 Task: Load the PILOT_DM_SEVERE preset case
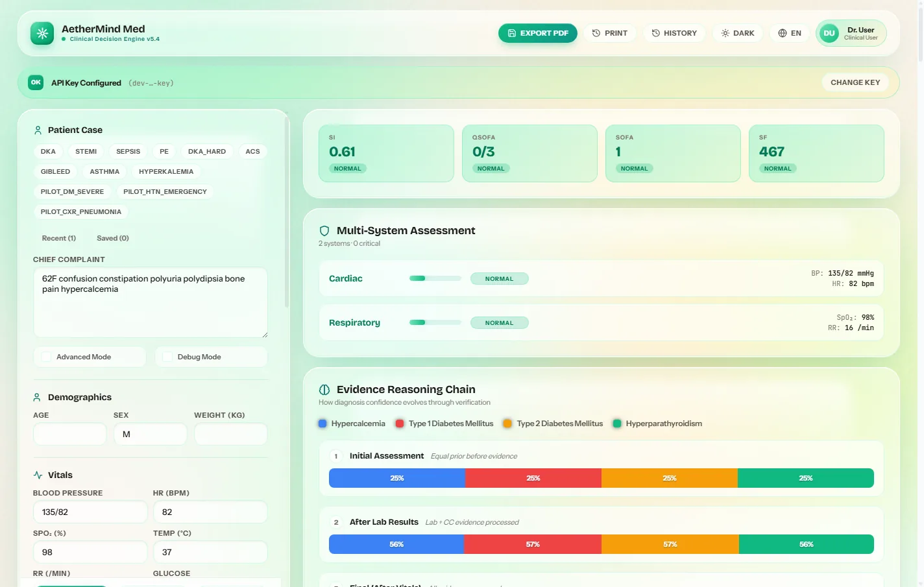[x=72, y=192]
